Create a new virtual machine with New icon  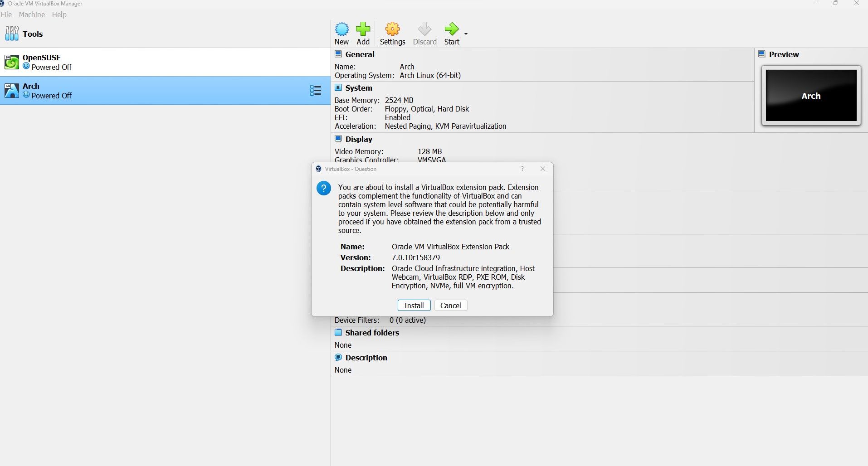pos(342,29)
